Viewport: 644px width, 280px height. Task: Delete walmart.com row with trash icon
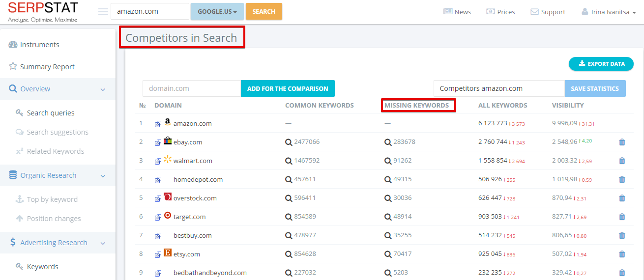click(x=622, y=161)
